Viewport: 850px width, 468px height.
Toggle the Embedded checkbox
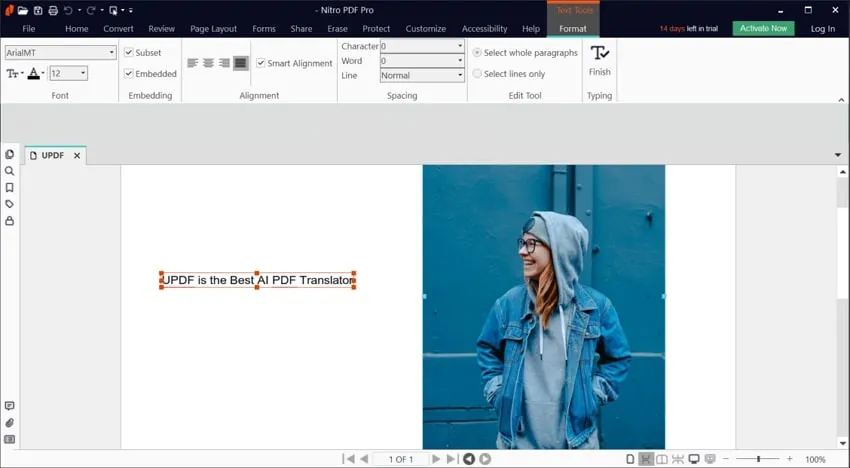point(128,73)
